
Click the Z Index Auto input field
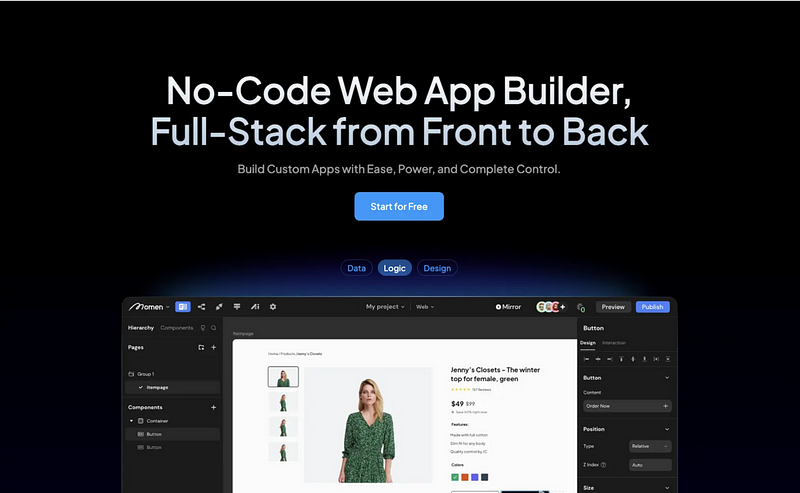[x=650, y=465]
